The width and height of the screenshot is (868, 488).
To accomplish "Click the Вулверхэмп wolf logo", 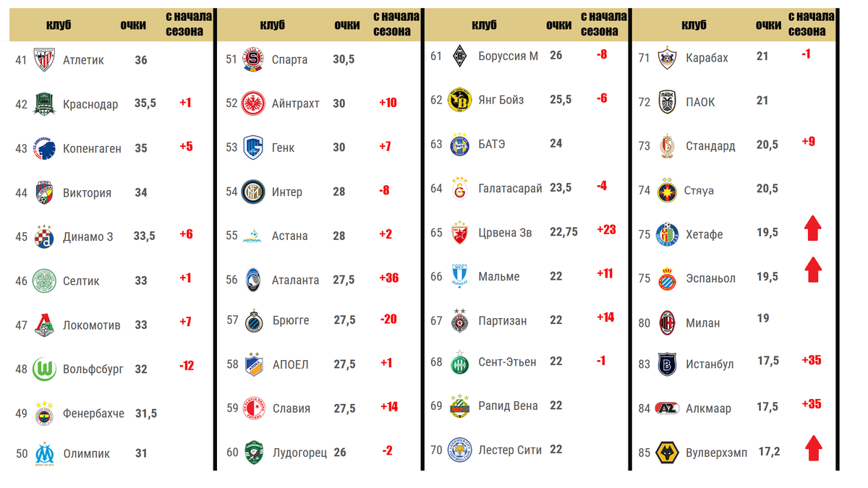I will pos(668,453).
